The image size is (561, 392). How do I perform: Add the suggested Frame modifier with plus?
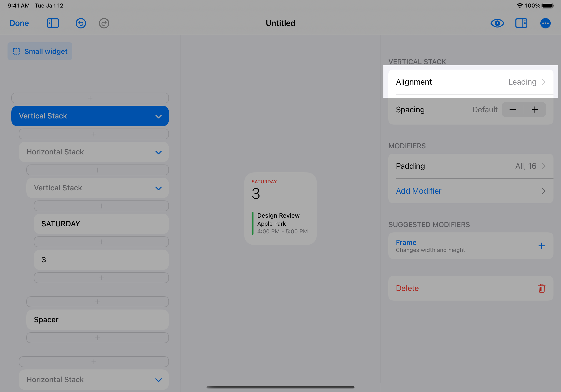pyautogui.click(x=542, y=246)
